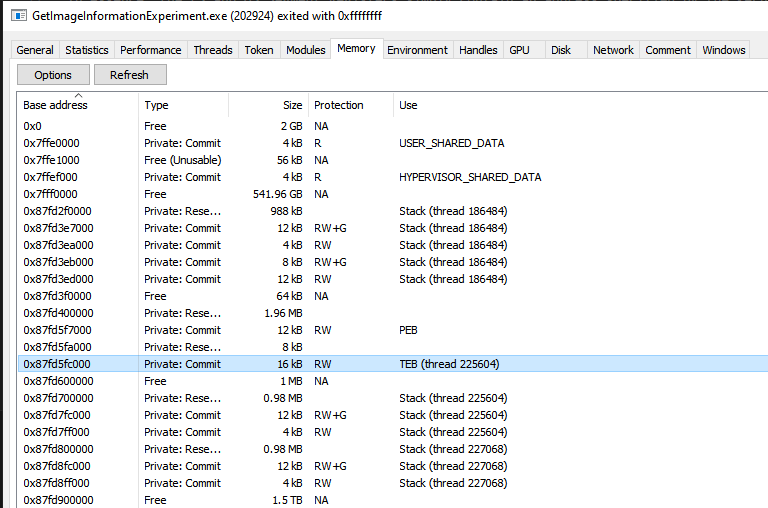
Task: Switch to the GPU tab
Action: [x=519, y=50]
